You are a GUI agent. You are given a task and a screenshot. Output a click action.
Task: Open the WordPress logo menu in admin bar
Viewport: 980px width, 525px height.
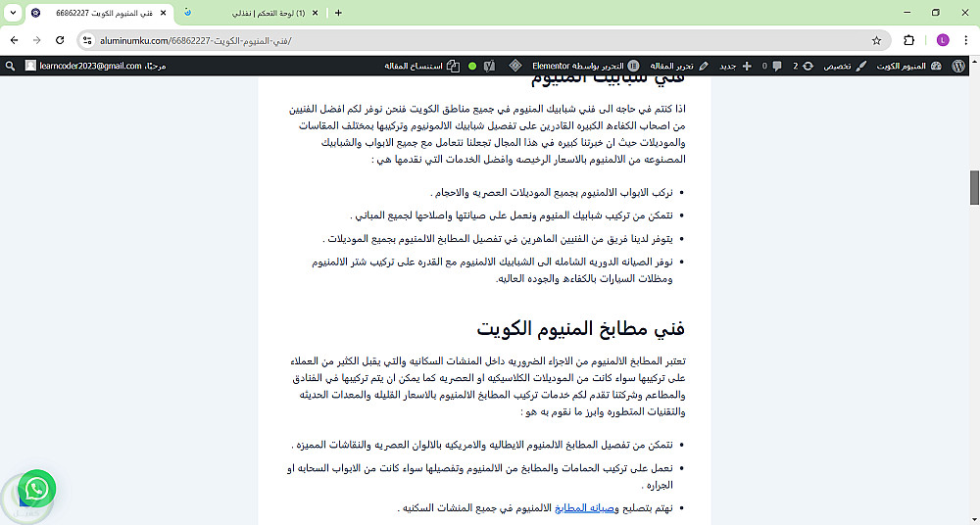pyautogui.click(x=958, y=66)
